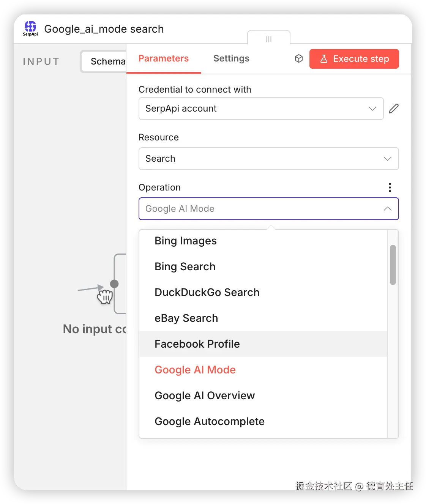The image size is (426, 504).
Task: Click the SerpApi node logo icon
Action: (30, 28)
